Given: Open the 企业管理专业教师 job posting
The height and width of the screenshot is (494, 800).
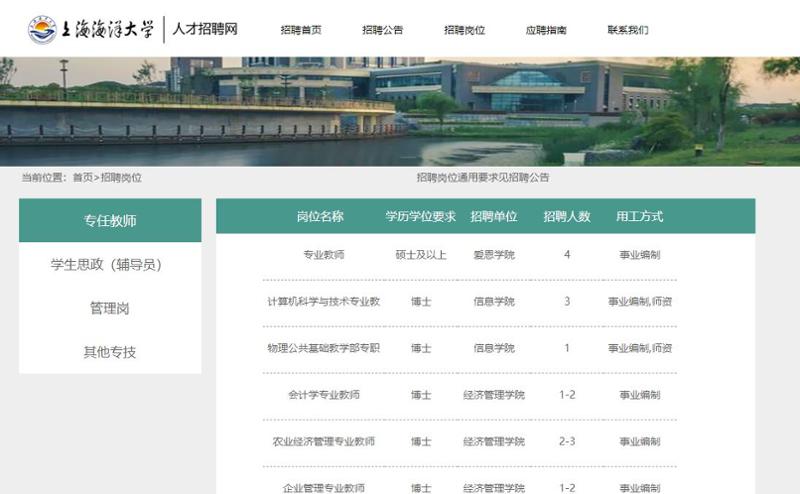Looking at the screenshot, I should [323, 487].
